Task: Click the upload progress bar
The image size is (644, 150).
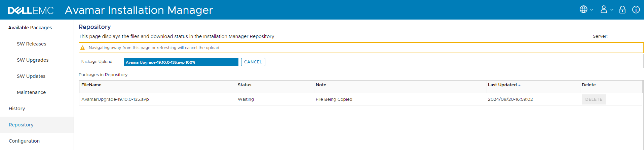Action: (181, 62)
